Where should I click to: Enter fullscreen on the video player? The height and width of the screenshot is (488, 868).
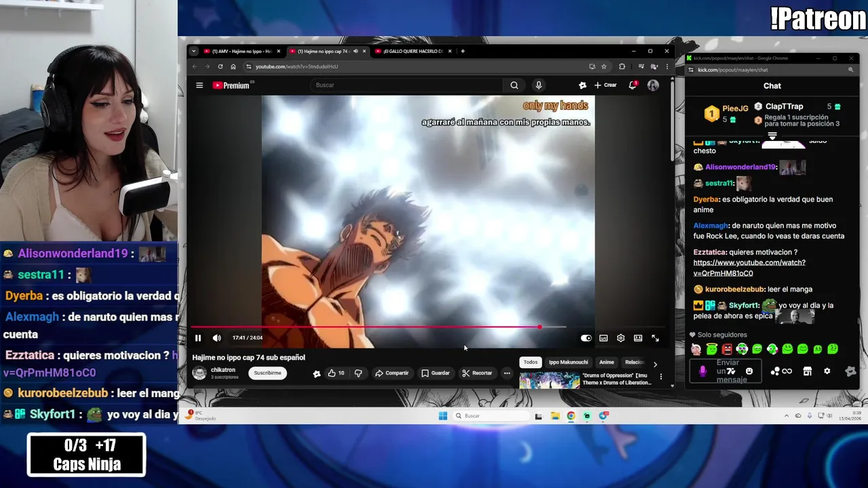coord(655,338)
